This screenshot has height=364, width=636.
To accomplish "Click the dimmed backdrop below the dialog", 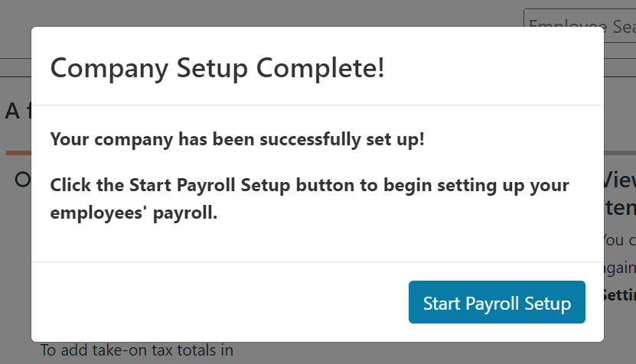I will pos(383,353).
